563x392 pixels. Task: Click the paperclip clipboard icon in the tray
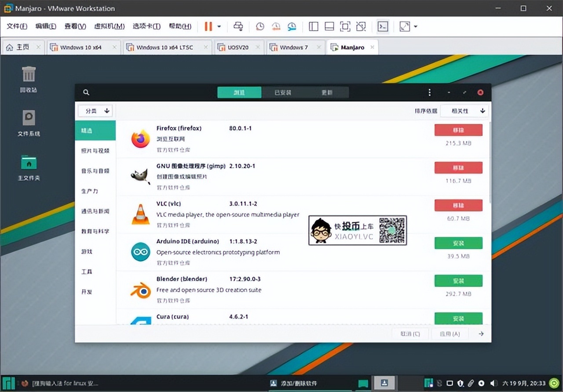point(471,383)
